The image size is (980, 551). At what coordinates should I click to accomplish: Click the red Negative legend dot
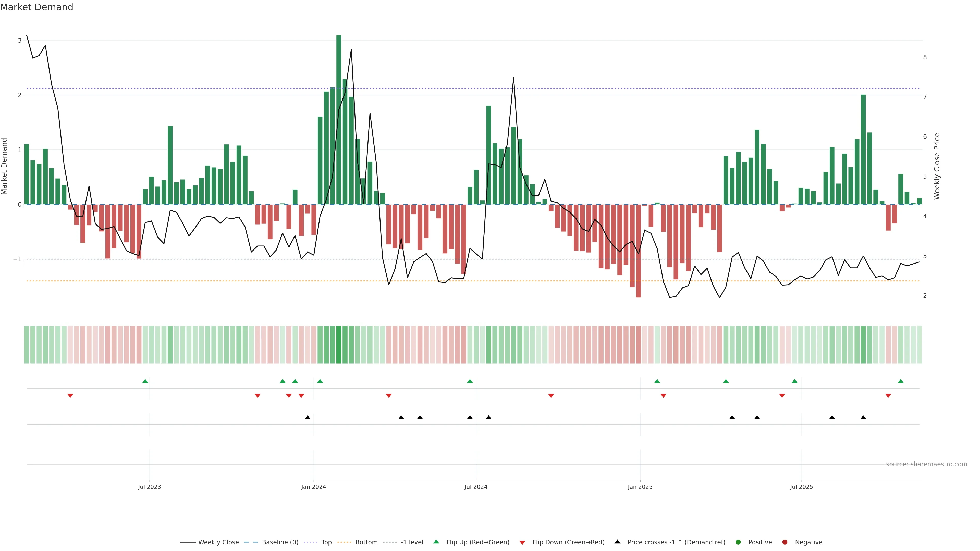coord(785,542)
